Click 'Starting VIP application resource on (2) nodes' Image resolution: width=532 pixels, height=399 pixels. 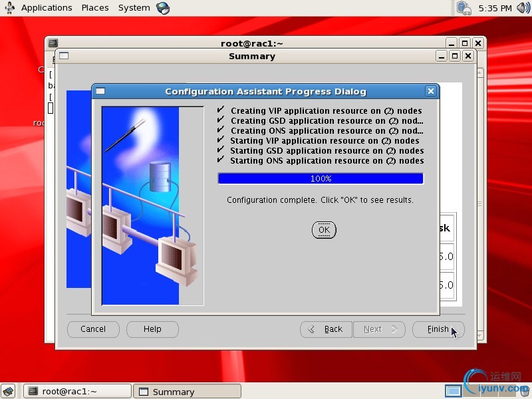click(x=325, y=141)
